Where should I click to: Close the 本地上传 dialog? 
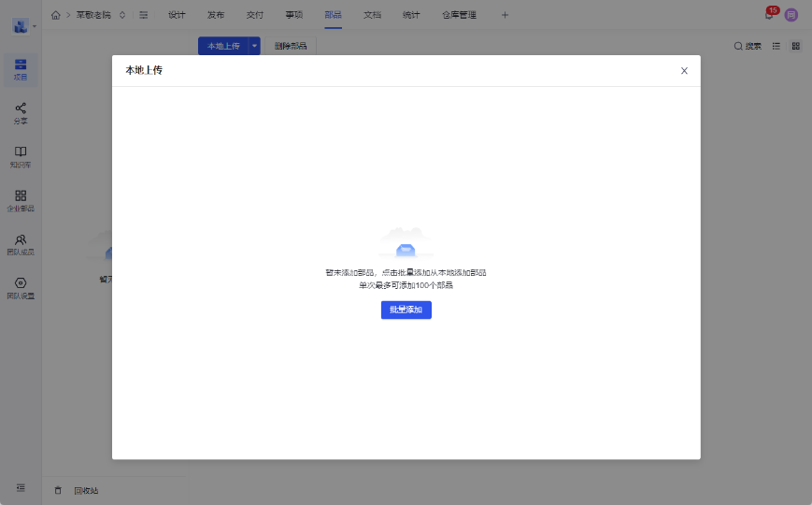click(684, 71)
